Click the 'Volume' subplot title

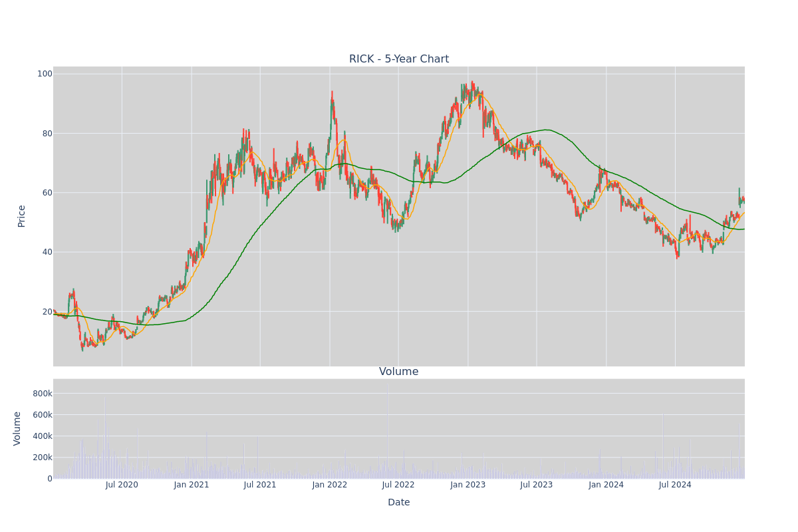(399, 372)
